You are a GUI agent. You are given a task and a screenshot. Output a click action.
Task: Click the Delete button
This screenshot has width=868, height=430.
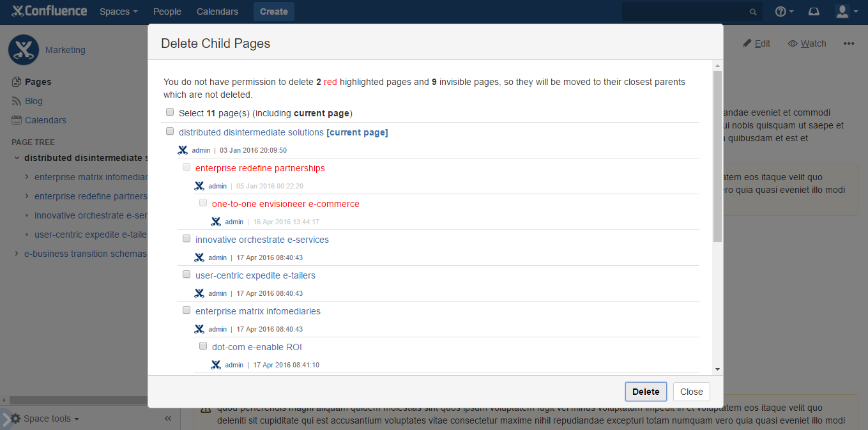pos(646,392)
